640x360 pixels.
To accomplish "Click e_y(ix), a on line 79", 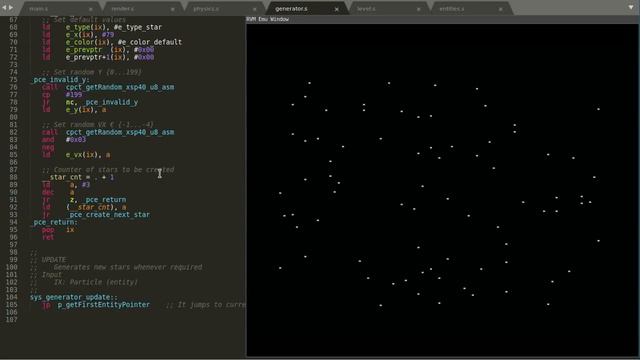I will (x=86, y=109).
